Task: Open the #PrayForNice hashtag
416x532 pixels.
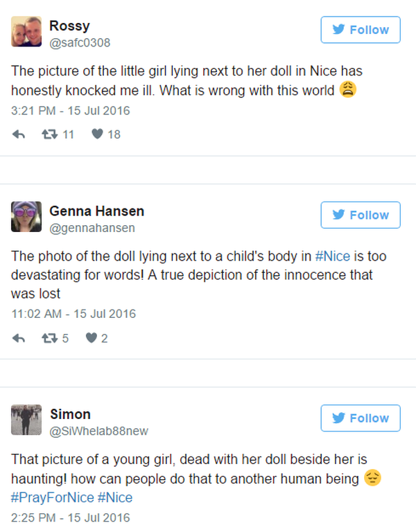Action: coord(52,497)
